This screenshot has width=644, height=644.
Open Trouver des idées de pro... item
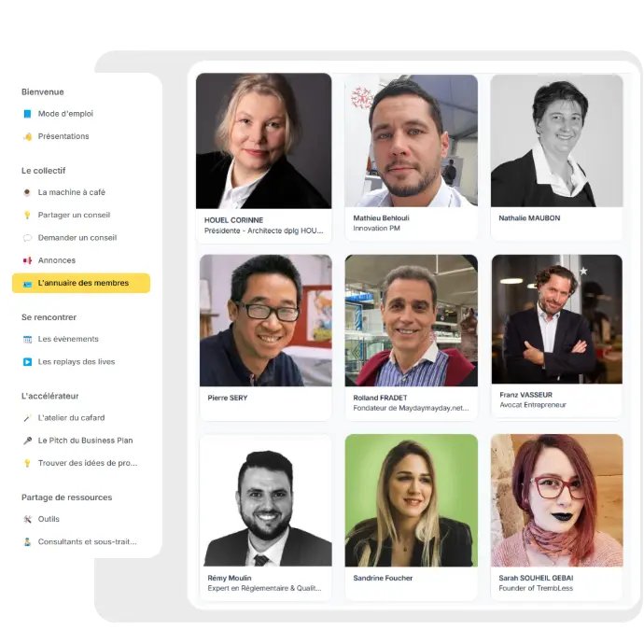pyautogui.click(x=88, y=463)
